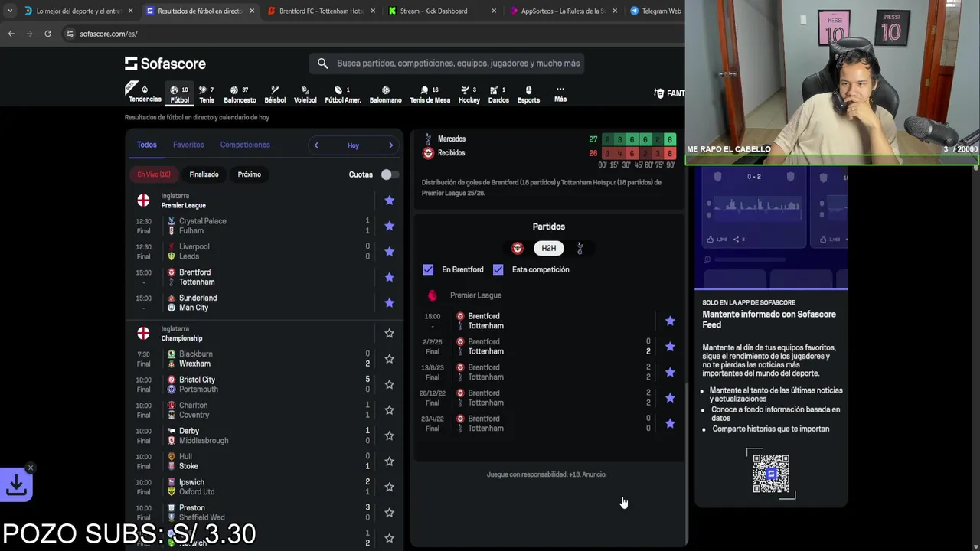The width and height of the screenshot is (980, 551).
Task: Select Brentford team icon in Partidos
Action: click(518, 248)
